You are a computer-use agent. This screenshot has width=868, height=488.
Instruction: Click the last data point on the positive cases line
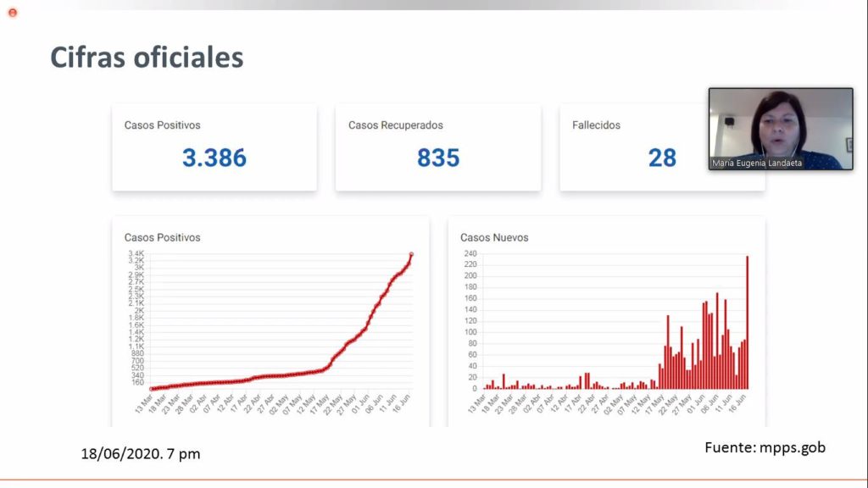click(411, 254)
